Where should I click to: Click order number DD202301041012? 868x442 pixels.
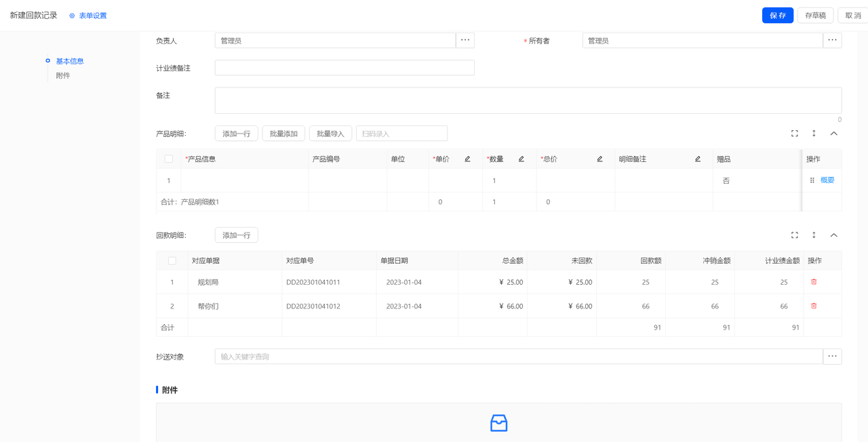point(313,306)
